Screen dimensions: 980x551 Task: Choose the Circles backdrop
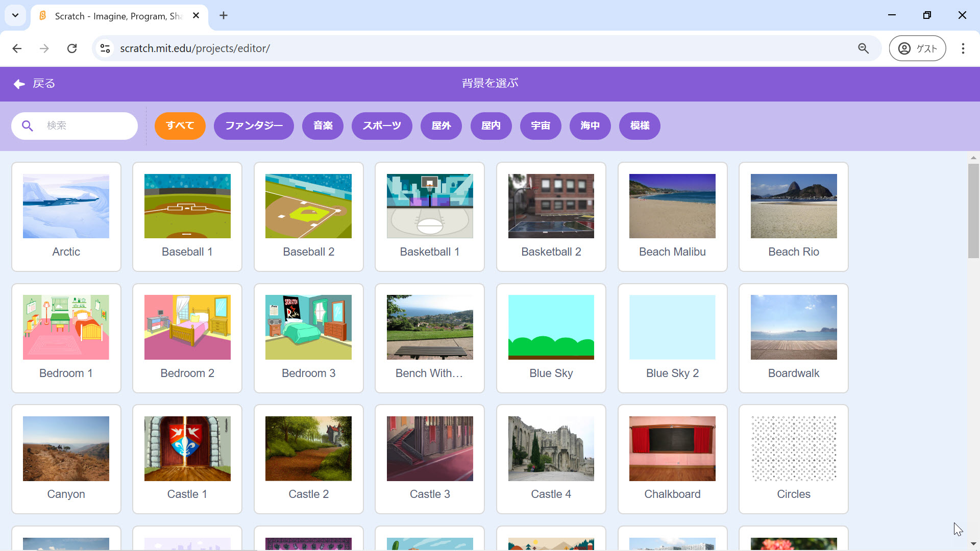[x=794, y=459]
